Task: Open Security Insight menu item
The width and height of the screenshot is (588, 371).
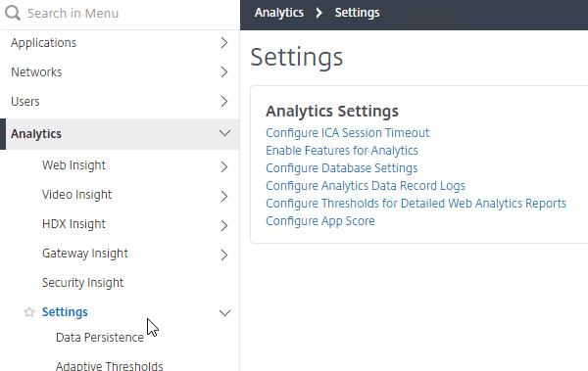Action: tap(82, 283)
